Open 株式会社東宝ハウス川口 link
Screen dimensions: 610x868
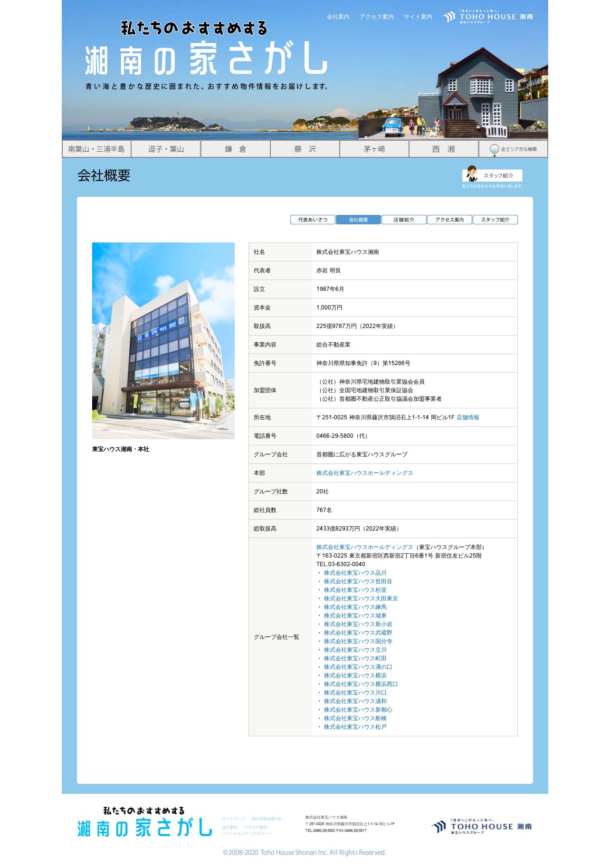click(x=355, y=693)
